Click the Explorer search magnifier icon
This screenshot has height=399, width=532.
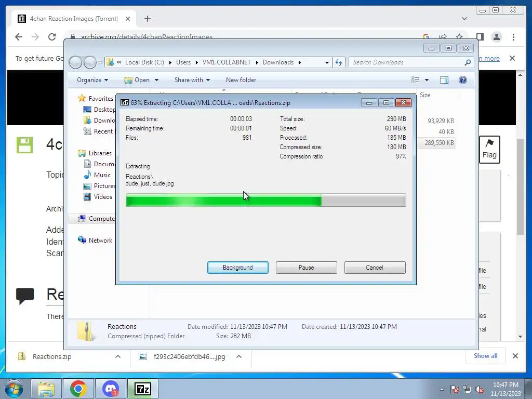click(x=468, y=62)
